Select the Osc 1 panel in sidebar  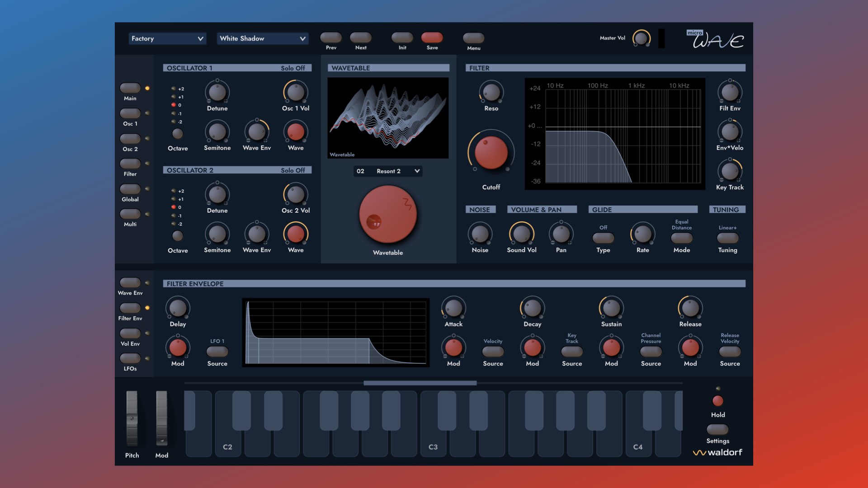130,114
